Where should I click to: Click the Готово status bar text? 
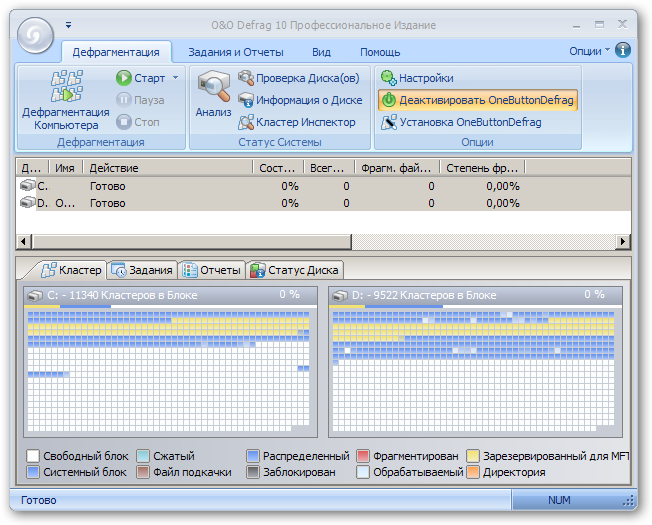pos(39,500)
